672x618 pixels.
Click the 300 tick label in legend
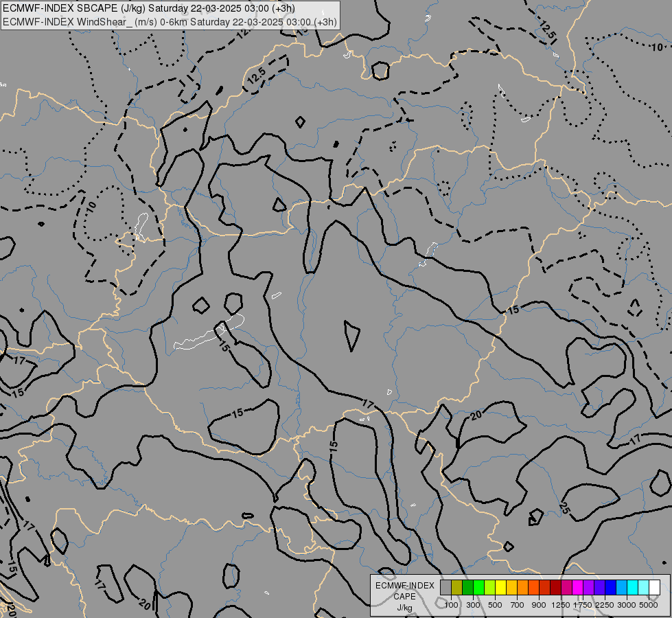473,605
